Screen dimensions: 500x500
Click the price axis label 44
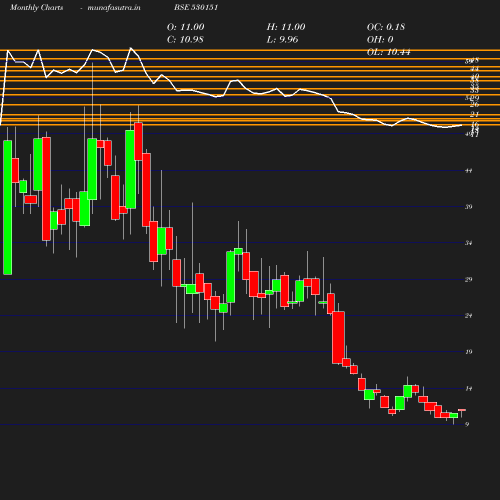[468, 171]
